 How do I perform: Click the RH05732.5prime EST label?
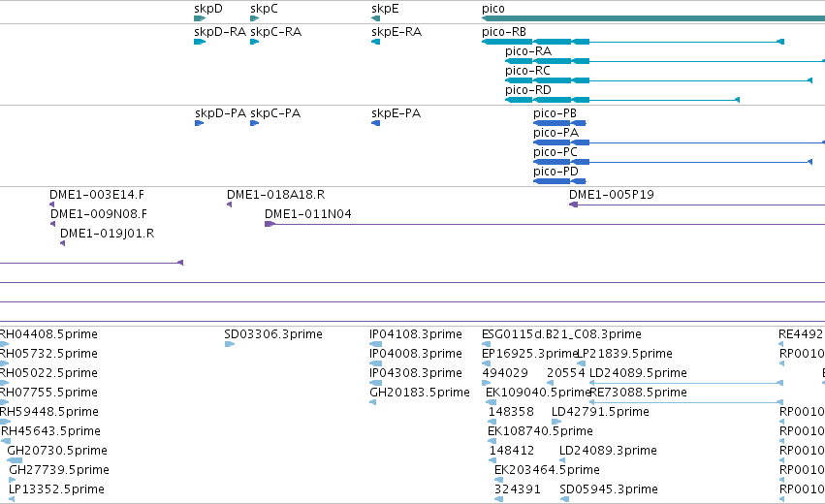click(48, 354)
